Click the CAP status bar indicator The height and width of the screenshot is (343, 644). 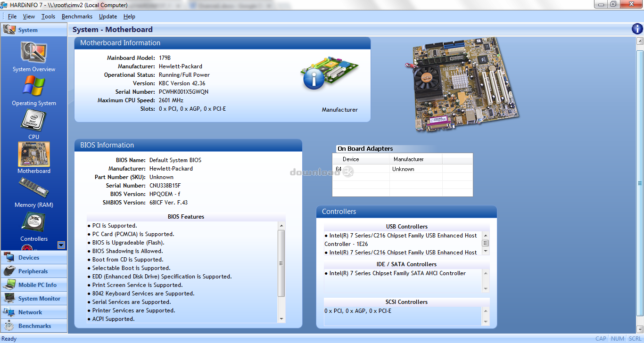click(601, 338)
